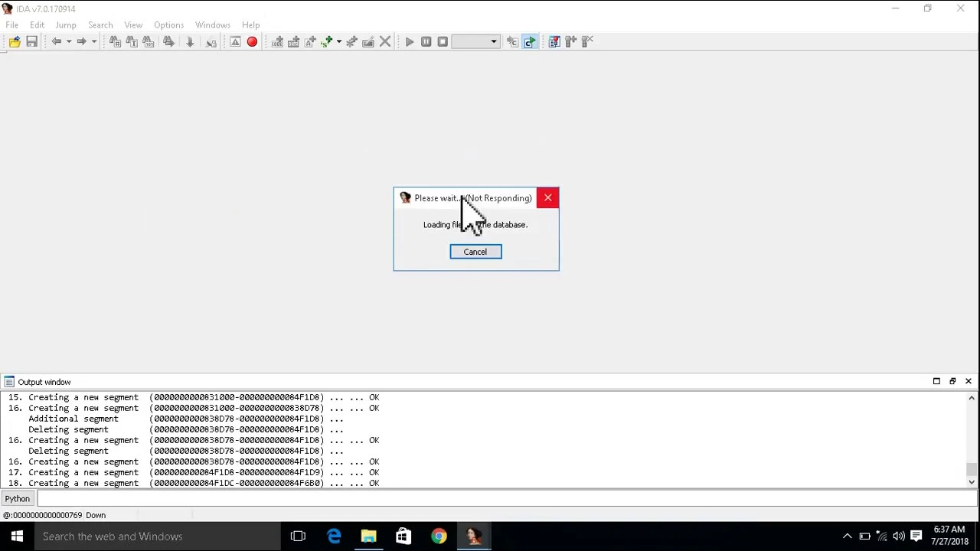Open the back arrow history dropdown
980x551 pixels.
click(68, 42)
